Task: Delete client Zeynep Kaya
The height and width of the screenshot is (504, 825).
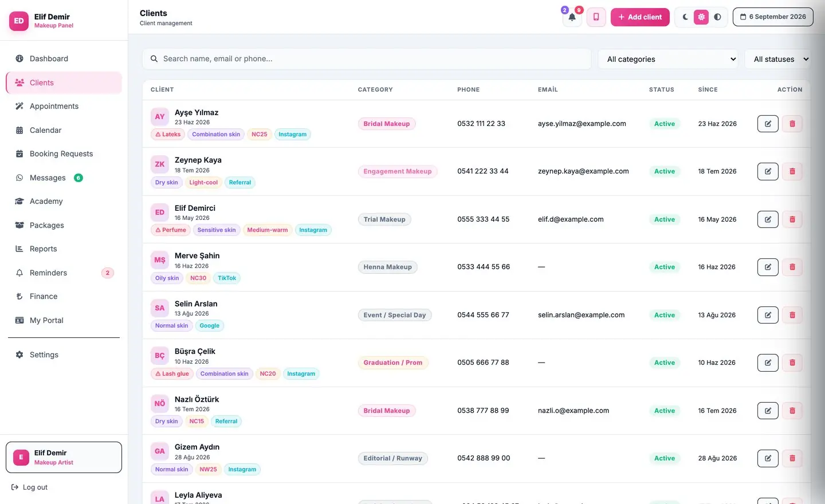Action: point(792,171)
